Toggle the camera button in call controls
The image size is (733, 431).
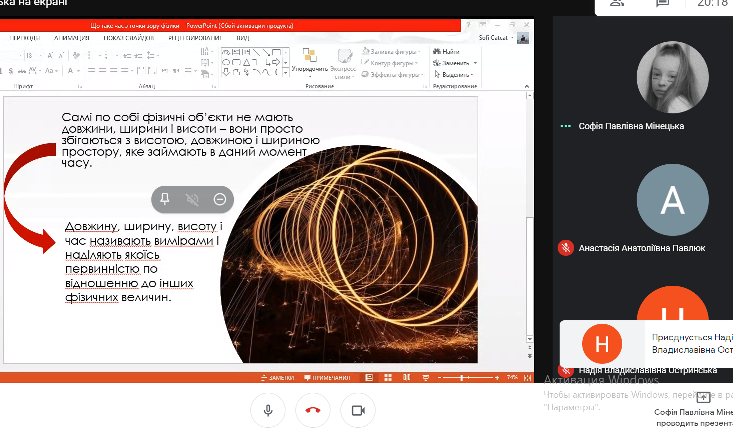tap(357, 410)
